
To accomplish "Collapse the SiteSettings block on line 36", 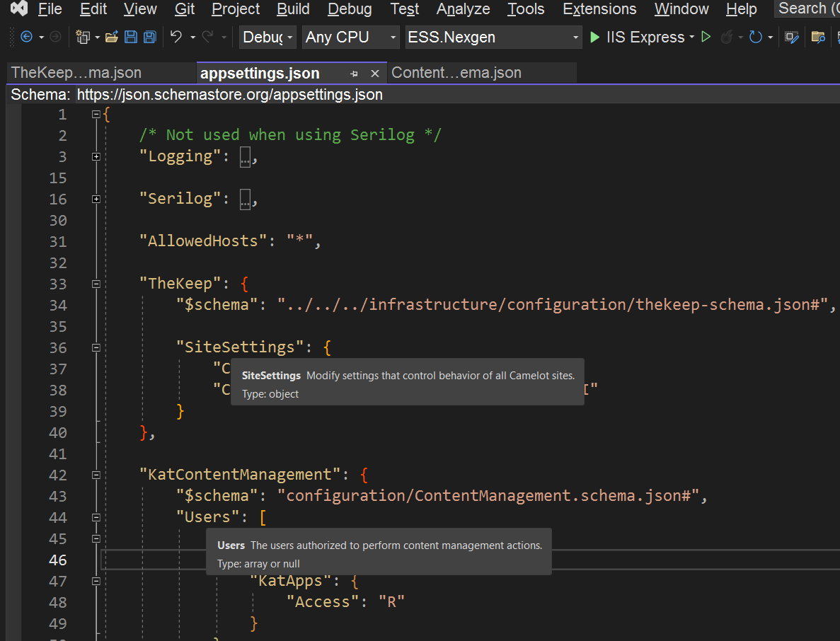I will point(96,347).
